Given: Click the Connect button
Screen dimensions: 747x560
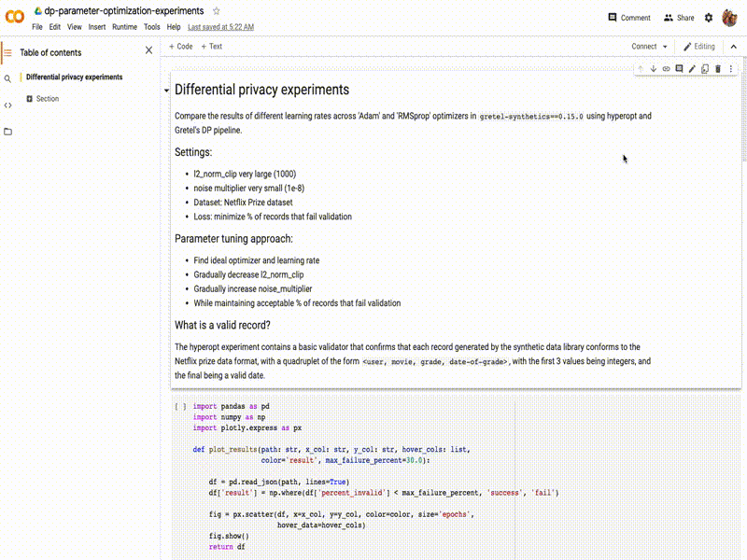Looking at the screenshot, I should click(x=644, y=46).
